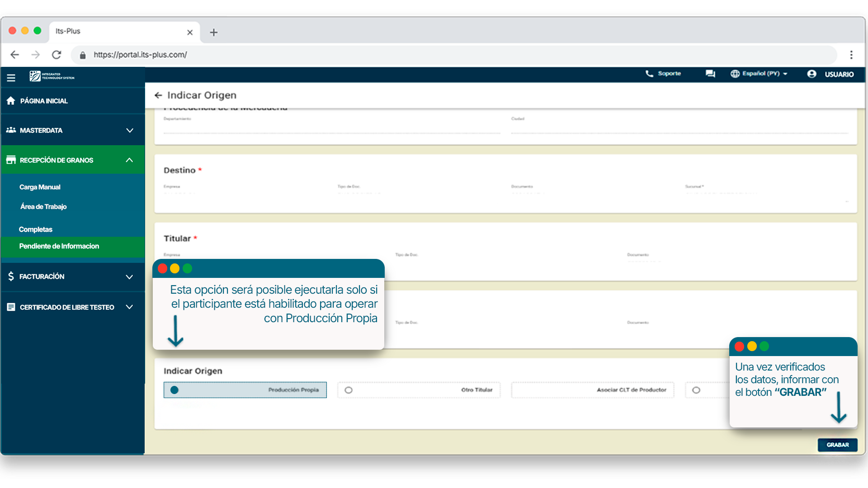
Task: Click the Soporte phone icon
Action: 649,74
